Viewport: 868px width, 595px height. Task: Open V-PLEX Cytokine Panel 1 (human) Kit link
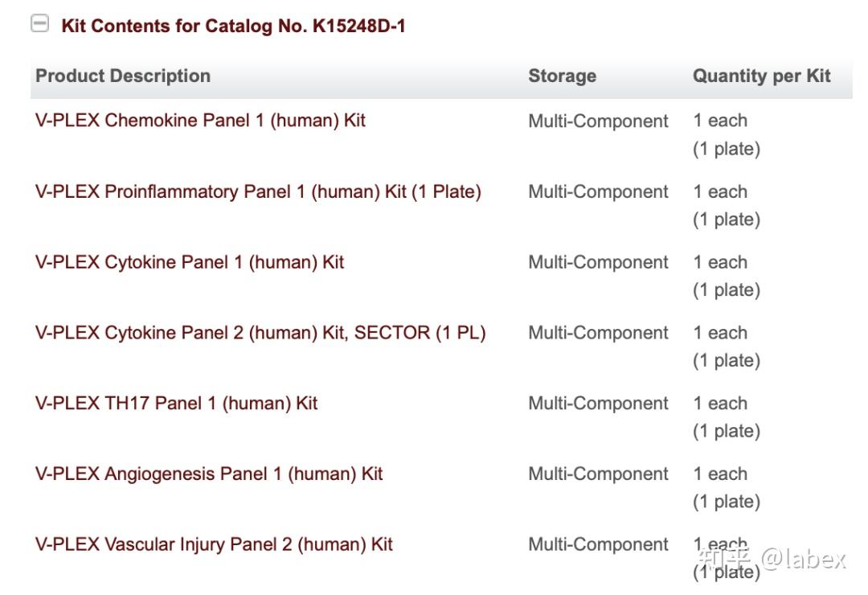coord(190,262)
